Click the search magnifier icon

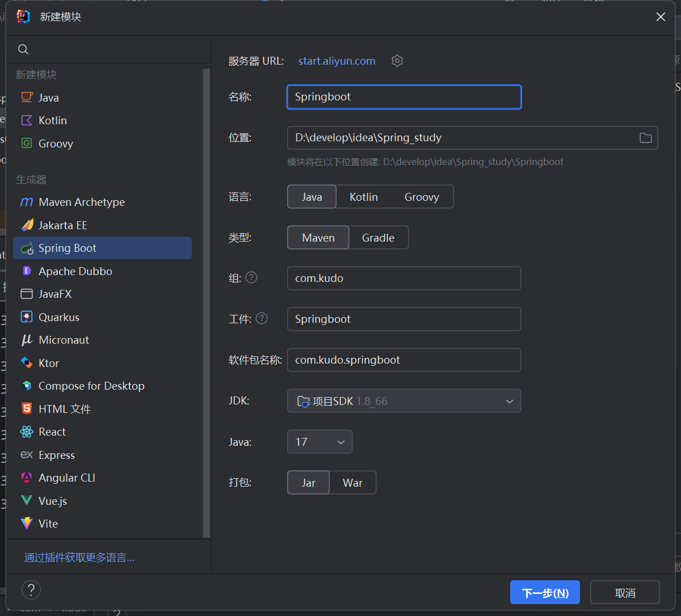pos(23,49)
